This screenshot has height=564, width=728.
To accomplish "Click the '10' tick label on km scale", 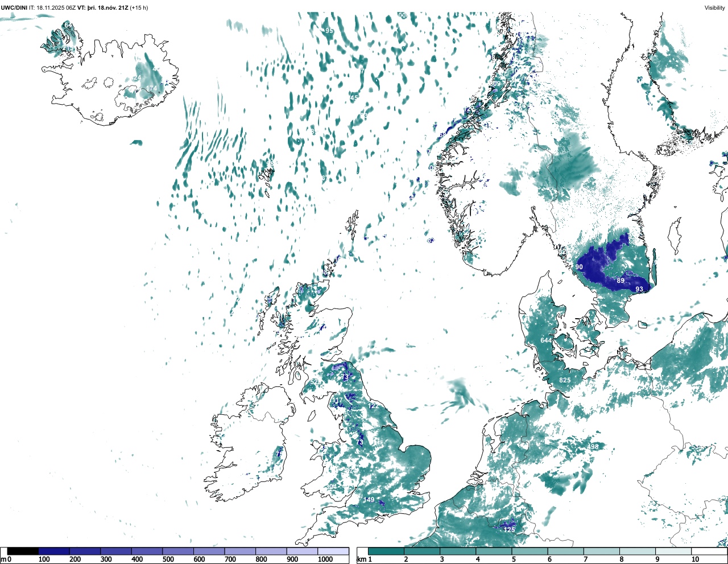I will (x=695, y=559).
